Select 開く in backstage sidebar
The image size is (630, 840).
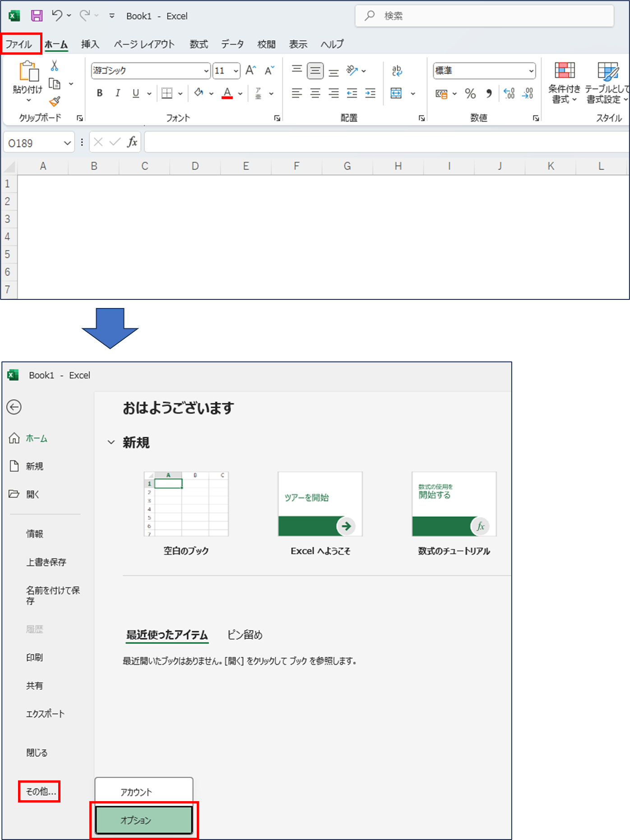32,494
